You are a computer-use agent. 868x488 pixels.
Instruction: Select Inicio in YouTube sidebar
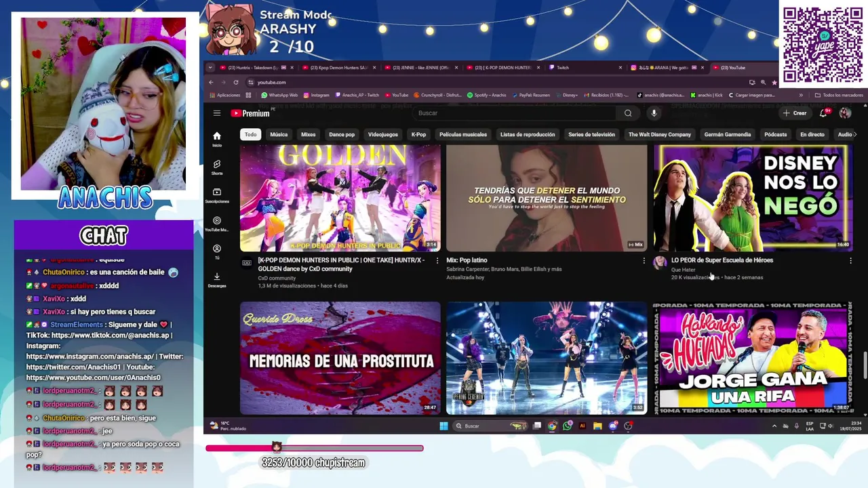217,139
